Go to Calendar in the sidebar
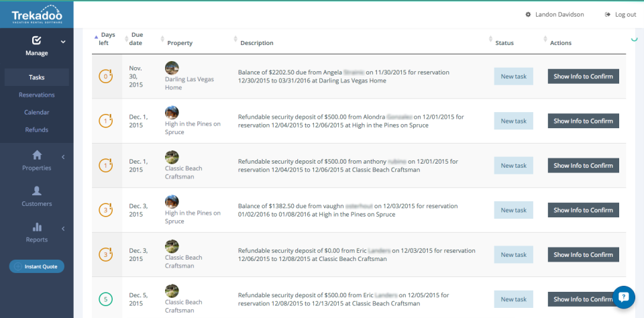Viewport: 644px width, 318px height. [x=36, y=112]
